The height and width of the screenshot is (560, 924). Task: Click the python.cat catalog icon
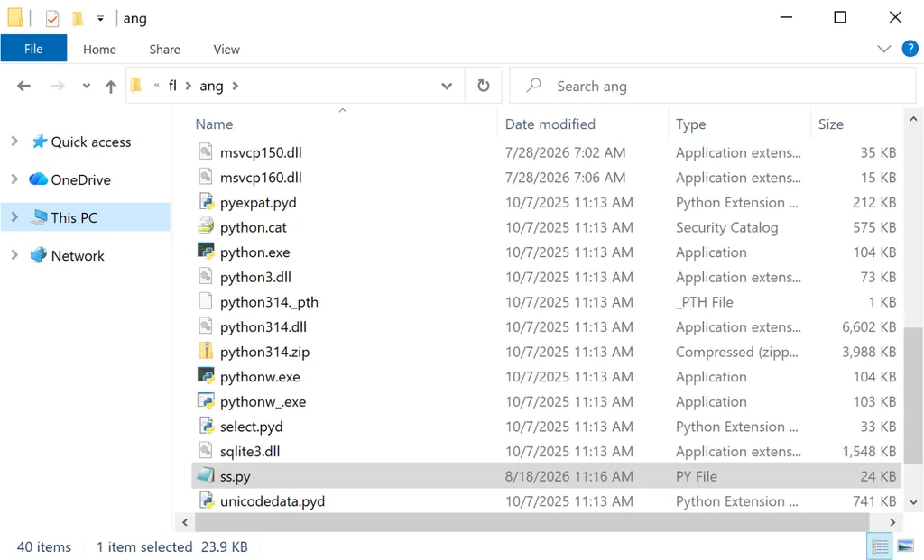tap(205, 226)
